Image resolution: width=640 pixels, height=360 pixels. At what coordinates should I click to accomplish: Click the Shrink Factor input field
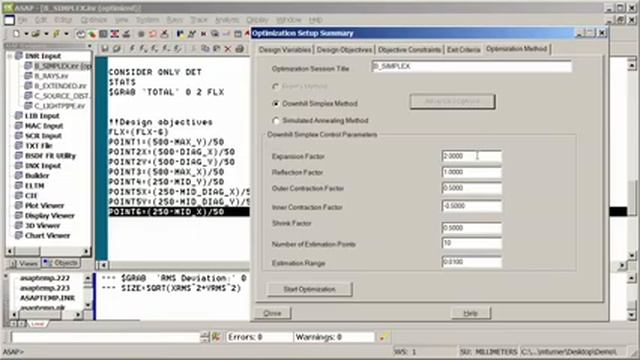pyautogui.click(x=471, y=228)
